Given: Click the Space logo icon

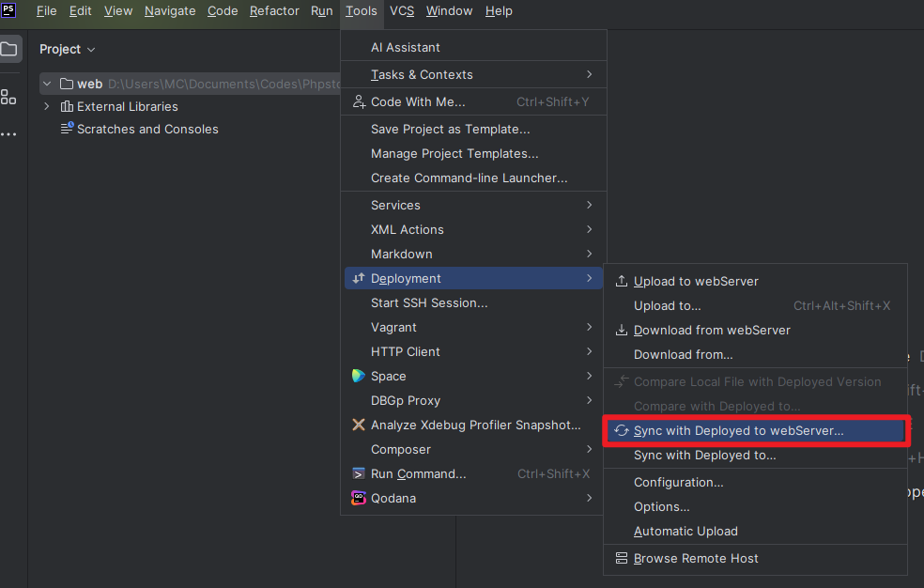Looking at the screenshot, I should (x=359, y=376).
